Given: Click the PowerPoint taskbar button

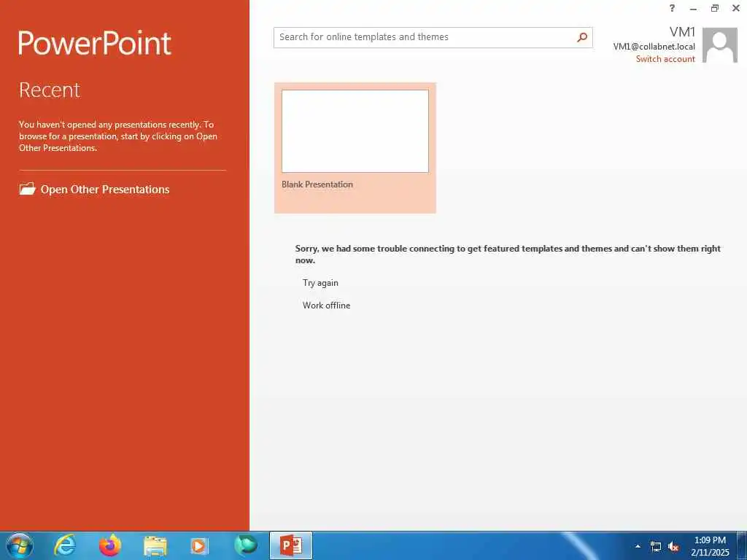Looking at the screenshot, I should coord(291,545).
